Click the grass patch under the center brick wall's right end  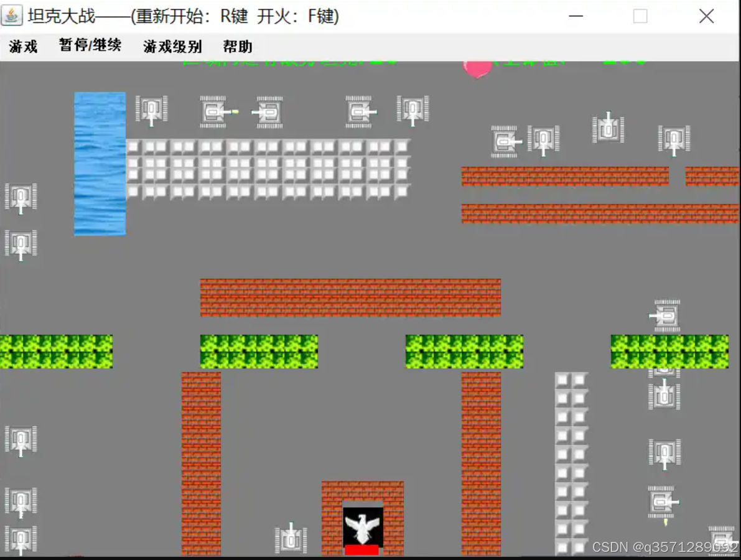pos(464,352)
